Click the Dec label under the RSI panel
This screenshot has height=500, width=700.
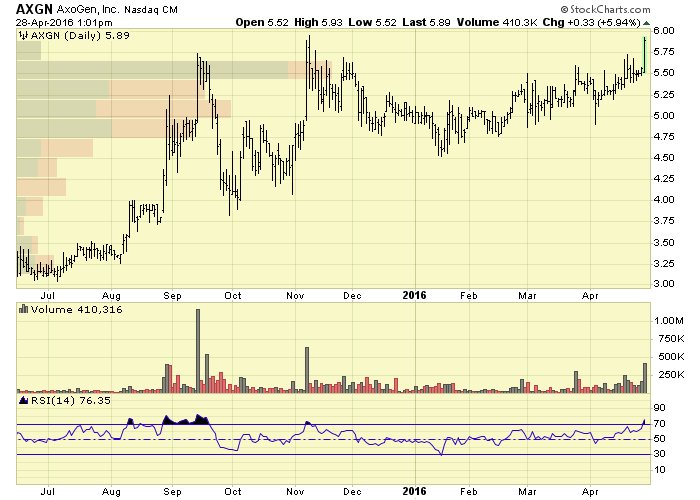[352, 492]
